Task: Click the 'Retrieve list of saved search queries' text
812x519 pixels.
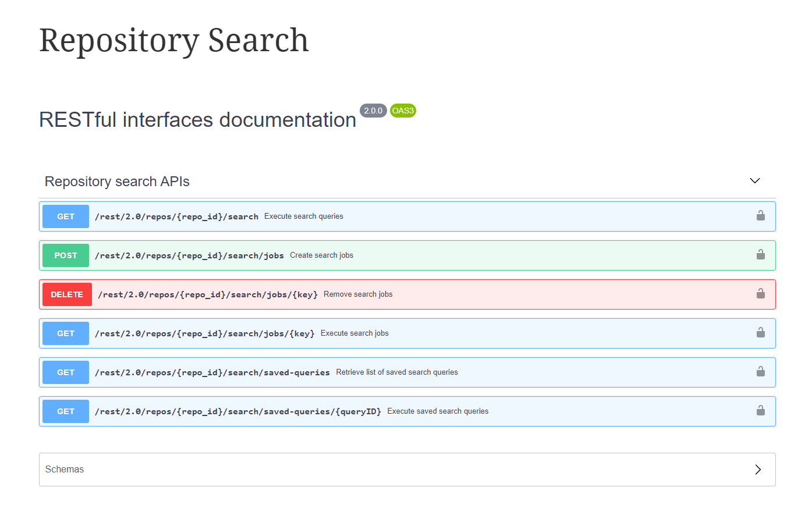Action: click(x=397, y=372)
